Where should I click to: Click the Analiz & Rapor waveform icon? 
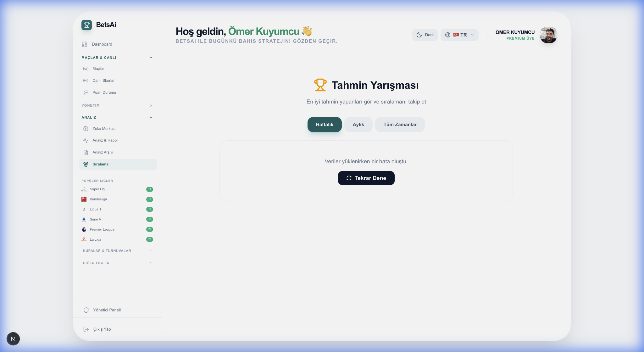click(x=86, y=140)
